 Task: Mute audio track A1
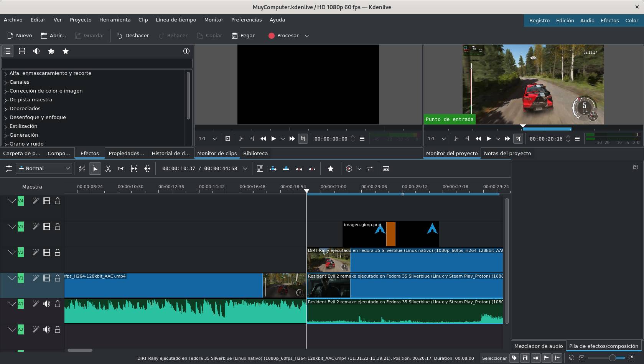pos(47,304)
